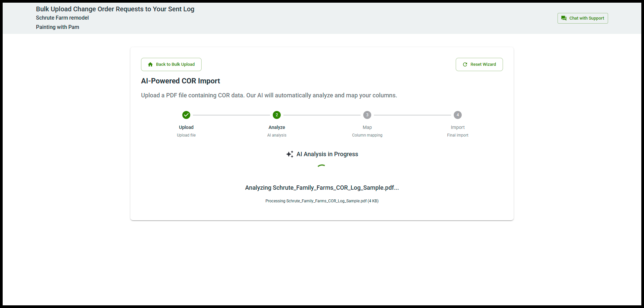Click the Painting with Pam company name
The image size is (644, 308).
[58, 27]
